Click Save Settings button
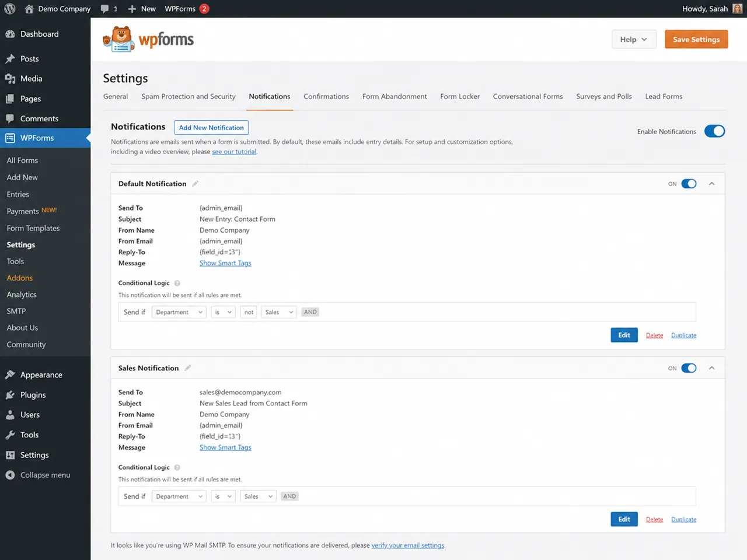This screenshot has width=747, height=560. coord(696,40)
